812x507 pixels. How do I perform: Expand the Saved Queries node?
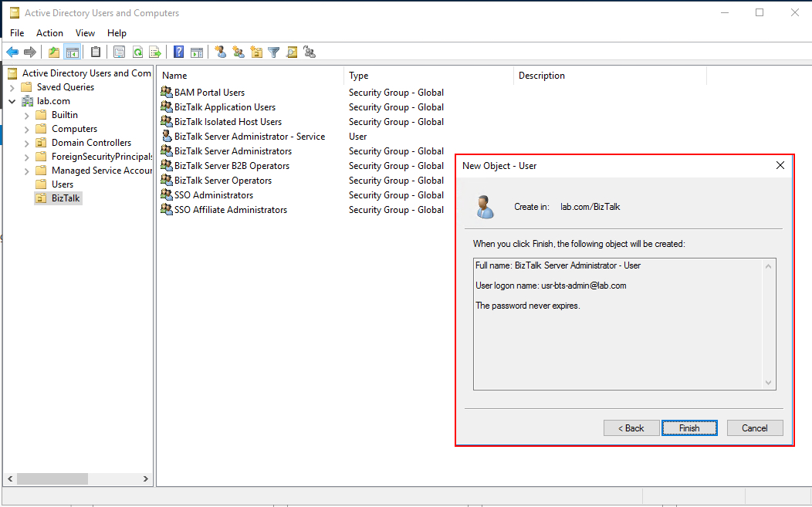(x=12, y=87)
